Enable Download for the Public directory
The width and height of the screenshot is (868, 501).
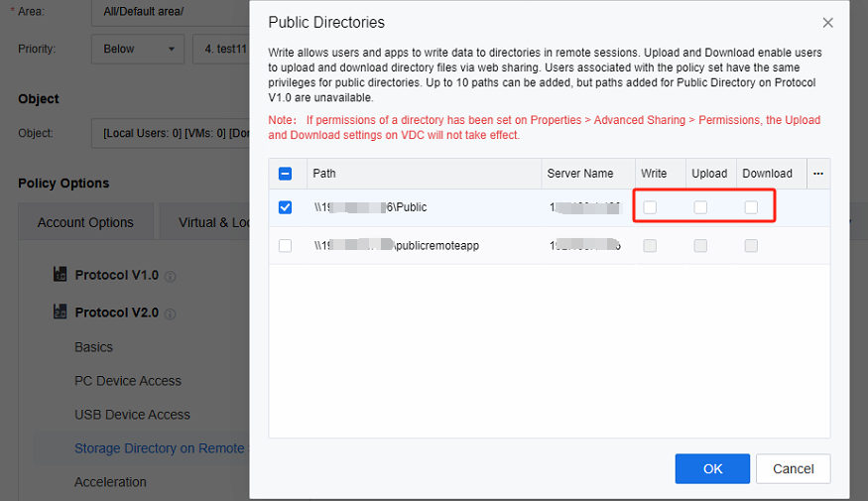click(x=751, y=207)
